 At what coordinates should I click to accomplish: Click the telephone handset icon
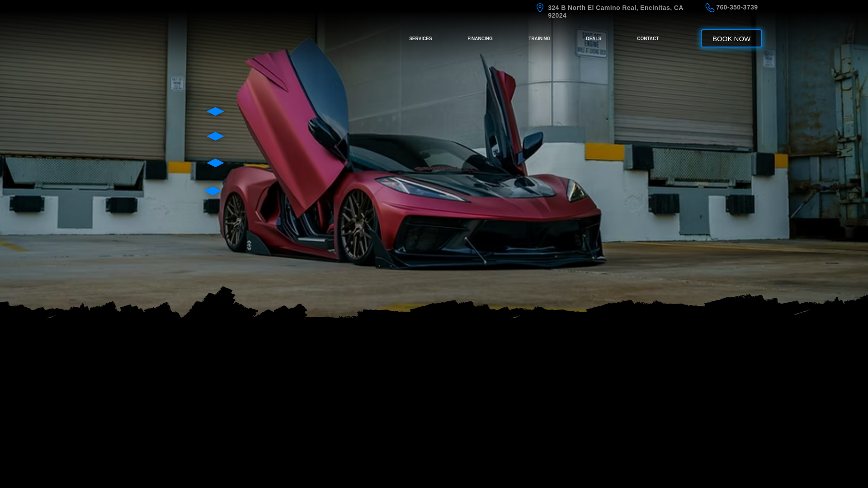point(710,8)
